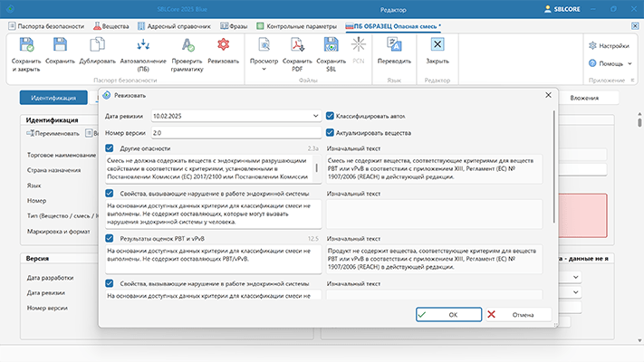Collapse the ribbon using corner icon
The width and height of the screenshot is (644, 362).
pyautogui.click(x=632, y=81)
